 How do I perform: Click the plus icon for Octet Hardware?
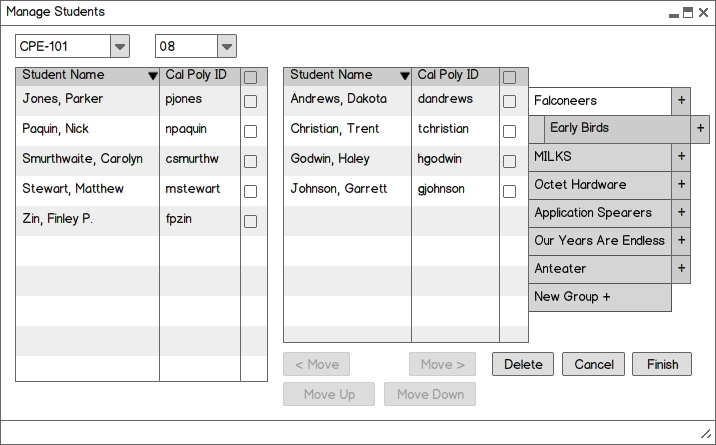click(x=681, y=185)
